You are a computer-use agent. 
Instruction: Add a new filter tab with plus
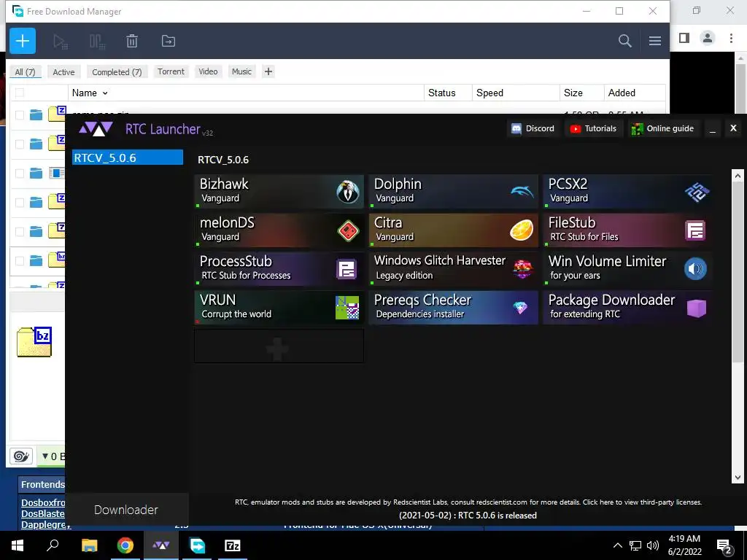click(x=268, y=71)
